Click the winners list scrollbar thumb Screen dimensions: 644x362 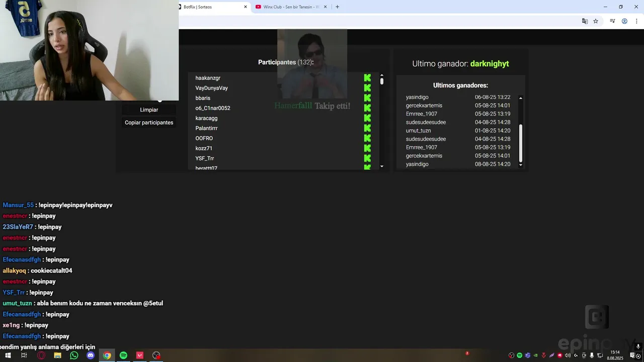(x=521, y=143)
